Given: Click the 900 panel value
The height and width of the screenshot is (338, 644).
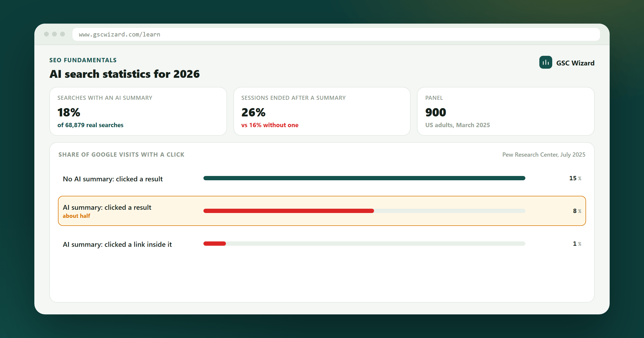Looking at the screenshot, I should point(436,112).
